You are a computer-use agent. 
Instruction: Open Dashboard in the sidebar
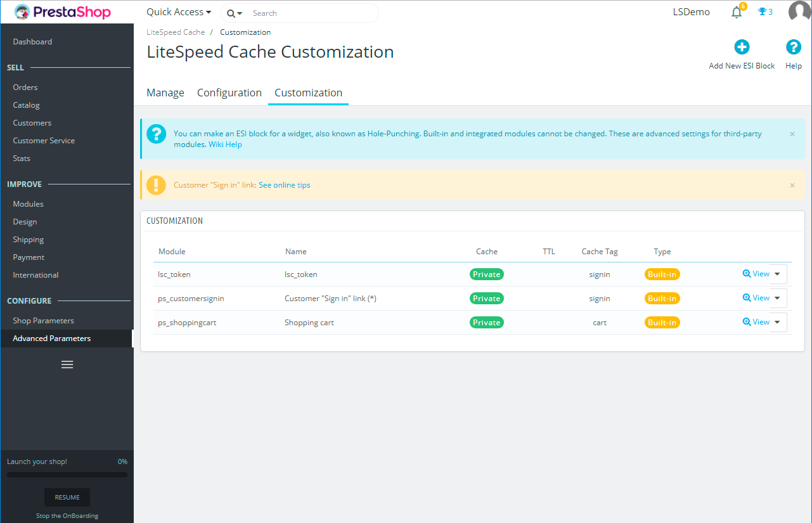point(32,42)
